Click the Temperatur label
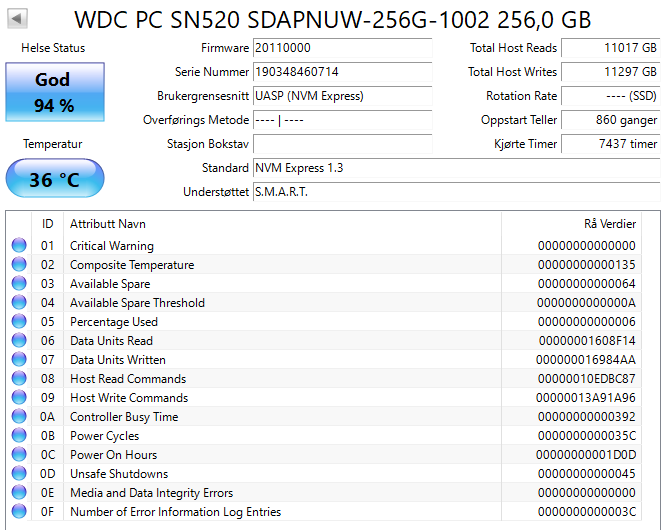This screenshot has width=666, height=530. 53,144
